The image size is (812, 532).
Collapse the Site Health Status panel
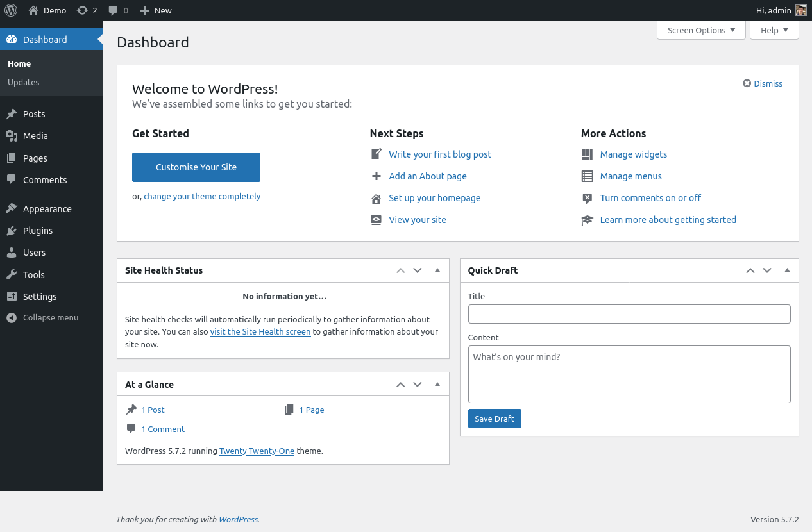(437, 270)
